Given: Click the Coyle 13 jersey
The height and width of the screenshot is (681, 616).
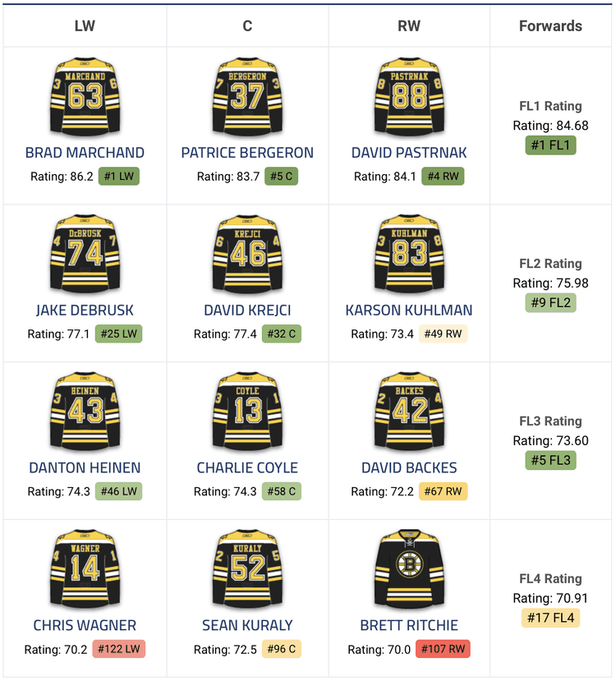Looking at the screenshot, I should (x=247, y=411).
